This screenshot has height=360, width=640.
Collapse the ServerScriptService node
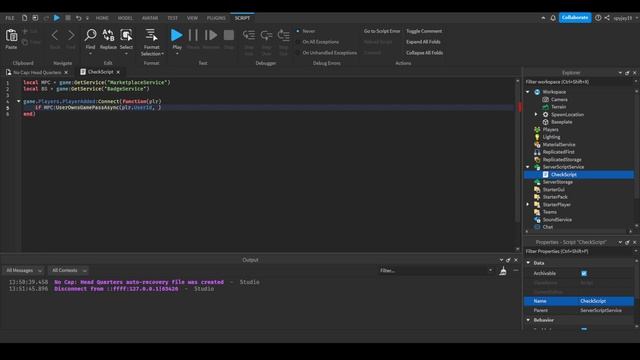(x=528, y=167)
